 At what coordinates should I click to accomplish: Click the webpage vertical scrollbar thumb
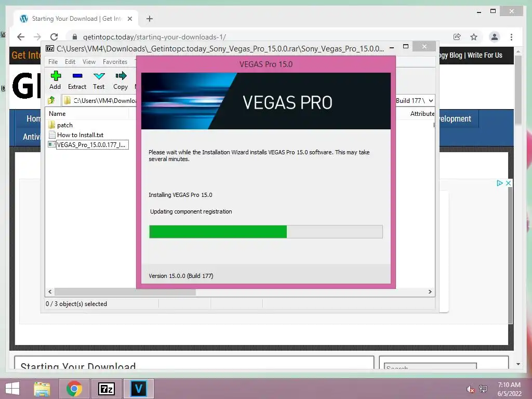point(518,90)
